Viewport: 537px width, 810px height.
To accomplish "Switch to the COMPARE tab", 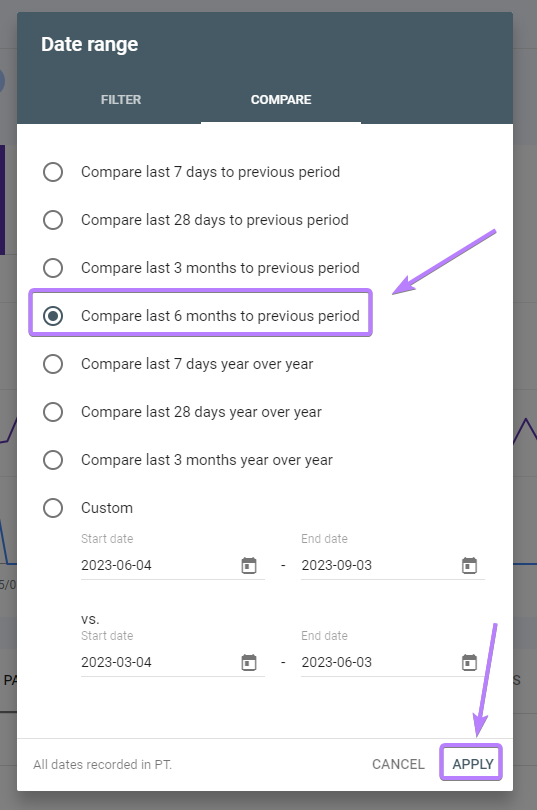I will pos(281,100).
